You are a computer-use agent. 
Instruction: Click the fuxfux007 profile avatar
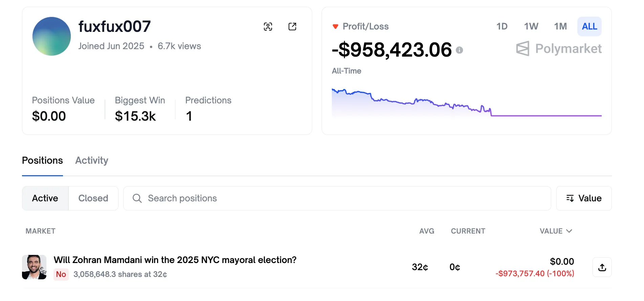pyautogui.click(x=51, y=36)
